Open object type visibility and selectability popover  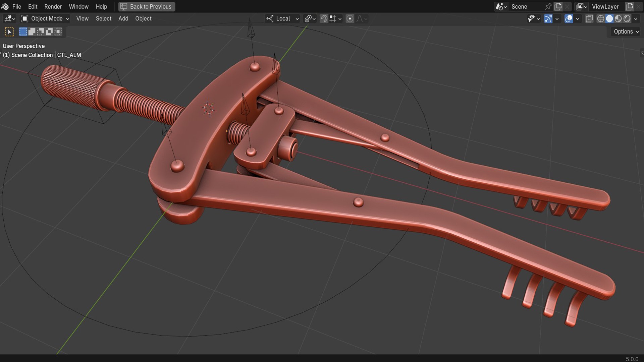534,18
